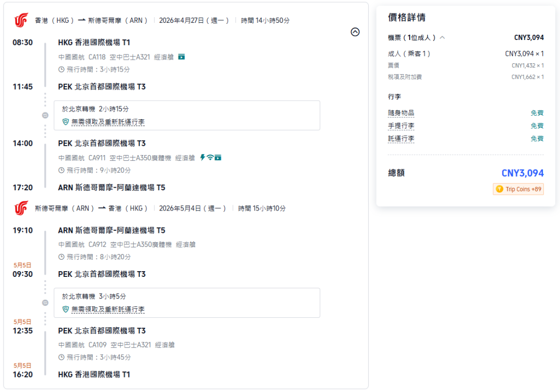Open the 無需領取及重新託運行李 details link
This screenshot has width=560, height=392.
(x=102, y=122)
